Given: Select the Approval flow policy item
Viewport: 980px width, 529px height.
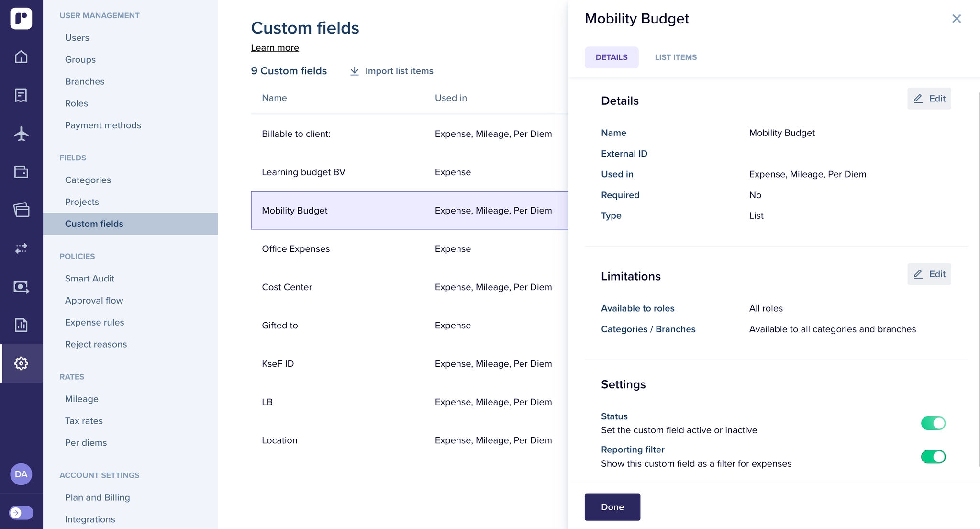Looking at the screenshot, I should coord(94,300).
